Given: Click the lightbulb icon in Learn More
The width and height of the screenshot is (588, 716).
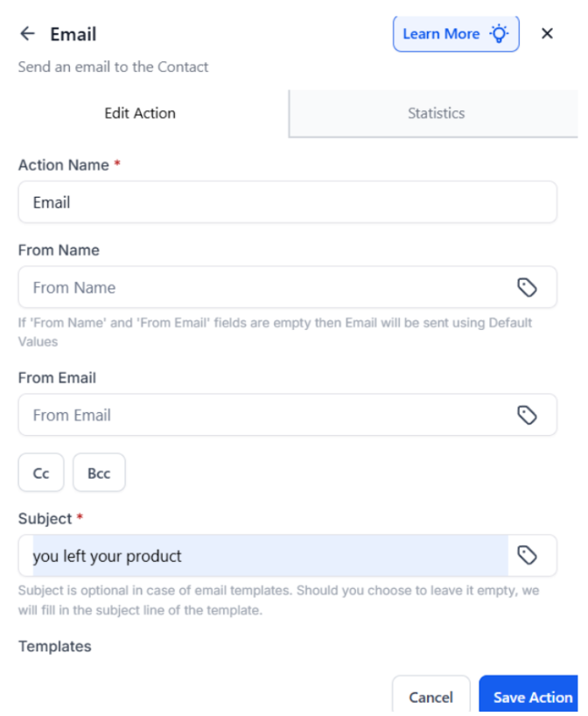Looking at the screenshot, I should [499, 34].
